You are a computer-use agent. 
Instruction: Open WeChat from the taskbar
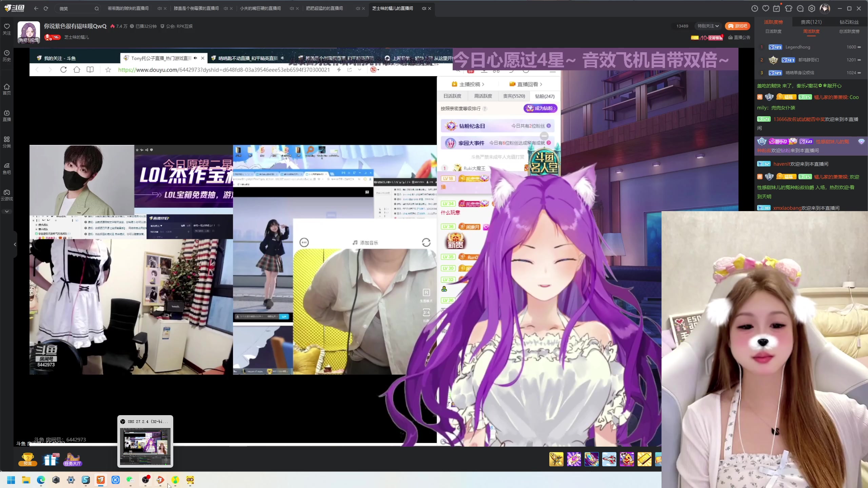pos(130,480)
